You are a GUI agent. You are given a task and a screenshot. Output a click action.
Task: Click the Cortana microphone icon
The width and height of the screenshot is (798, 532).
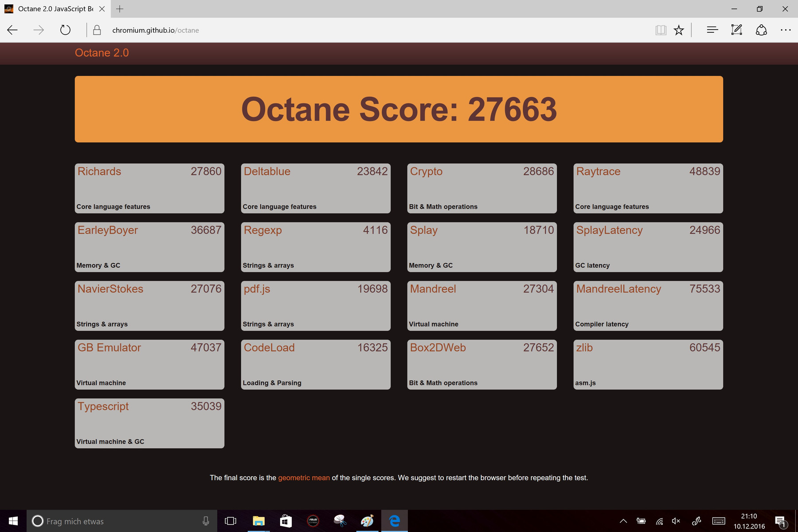tap(206, 521)
